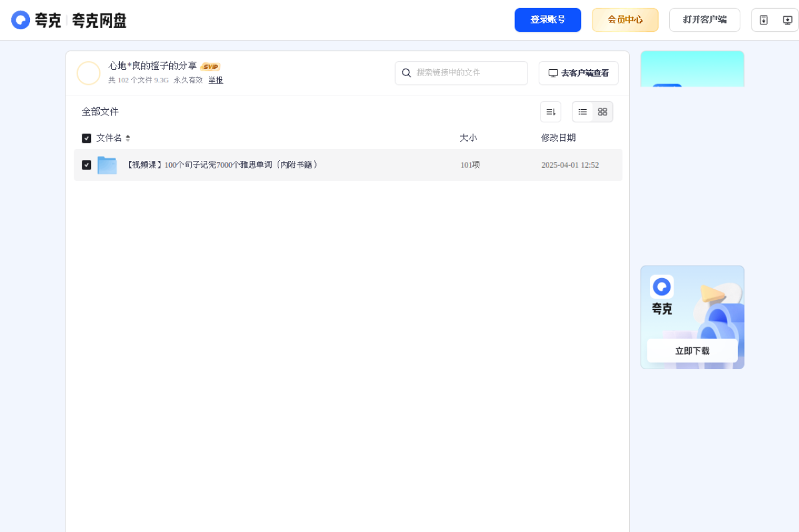The image size is (799, 532).
Task: Select the desktop client download icon in header
Action: [788, 19]
